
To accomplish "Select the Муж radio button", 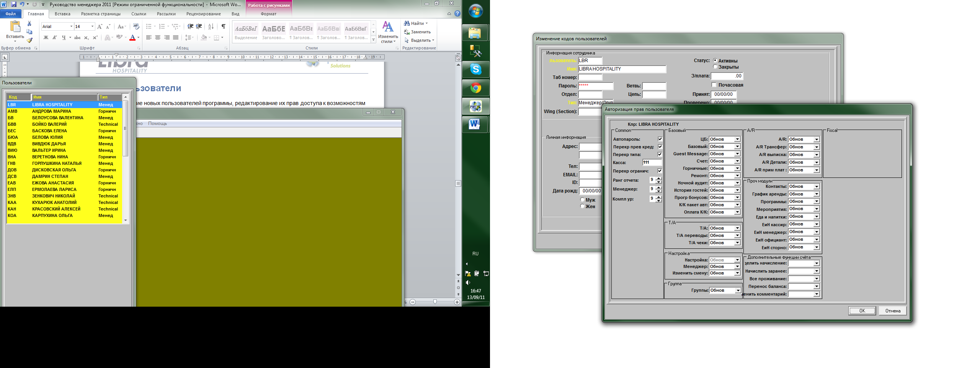I will 582,200.
